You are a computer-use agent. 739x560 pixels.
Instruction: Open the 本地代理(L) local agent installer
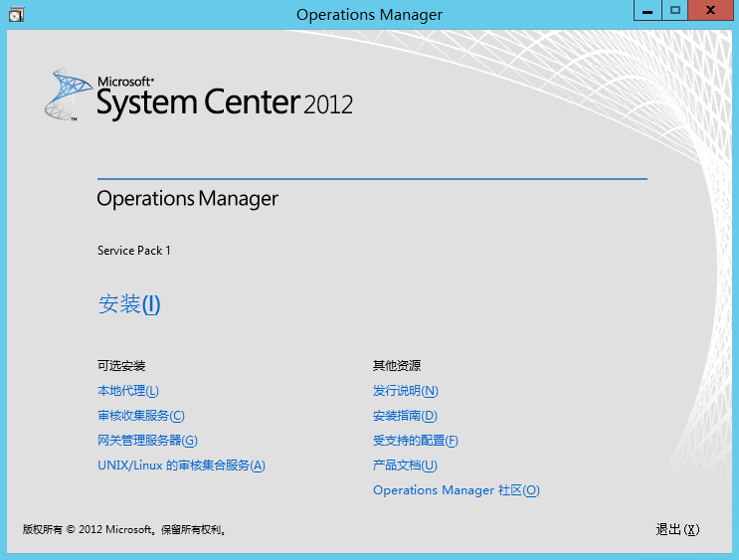(x=128, y=391)
